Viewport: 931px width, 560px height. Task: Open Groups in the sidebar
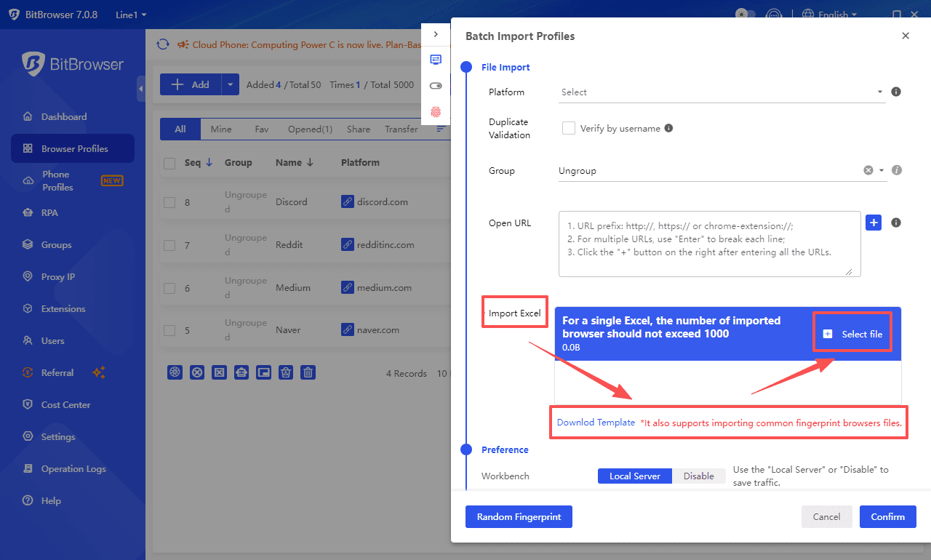click(56, 244)
